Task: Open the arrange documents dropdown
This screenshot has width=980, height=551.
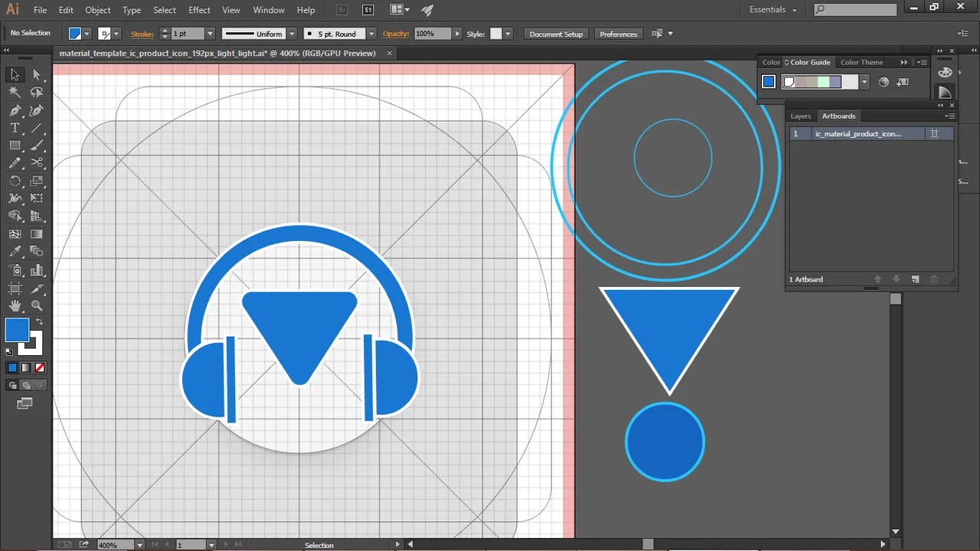Action: pos(400,10)
